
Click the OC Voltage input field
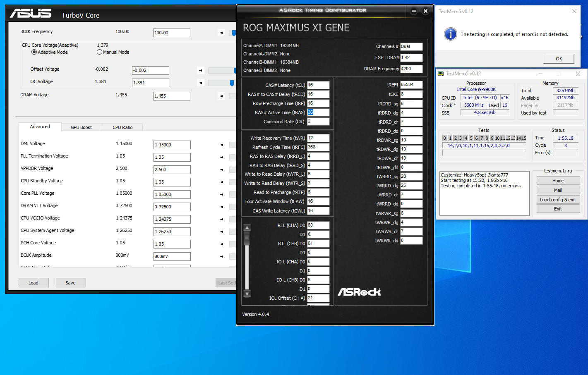click(x=151, y=83)
